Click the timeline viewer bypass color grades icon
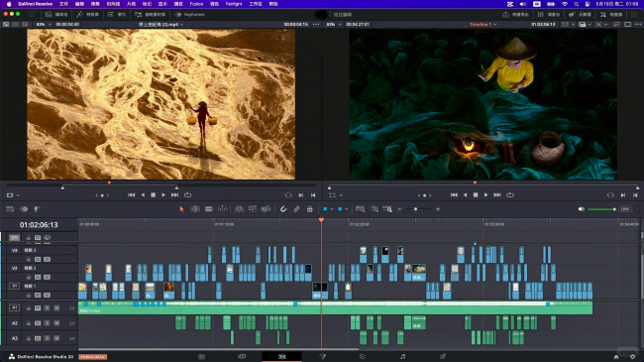This screenshot has height=362, width=644. point(616,24)
